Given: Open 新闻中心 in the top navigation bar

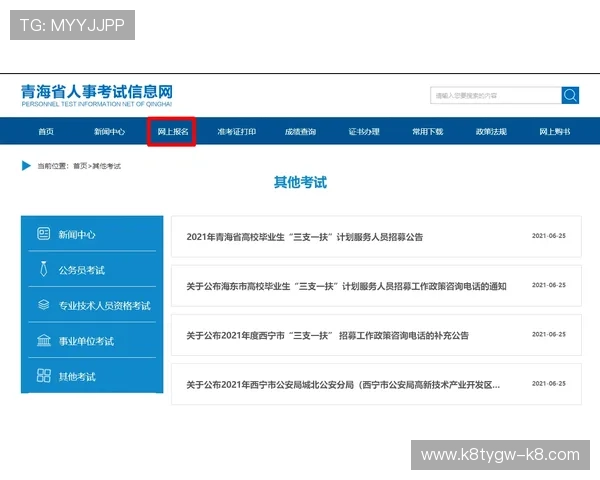Looking at the screenshot, I should tap(109, 132).
